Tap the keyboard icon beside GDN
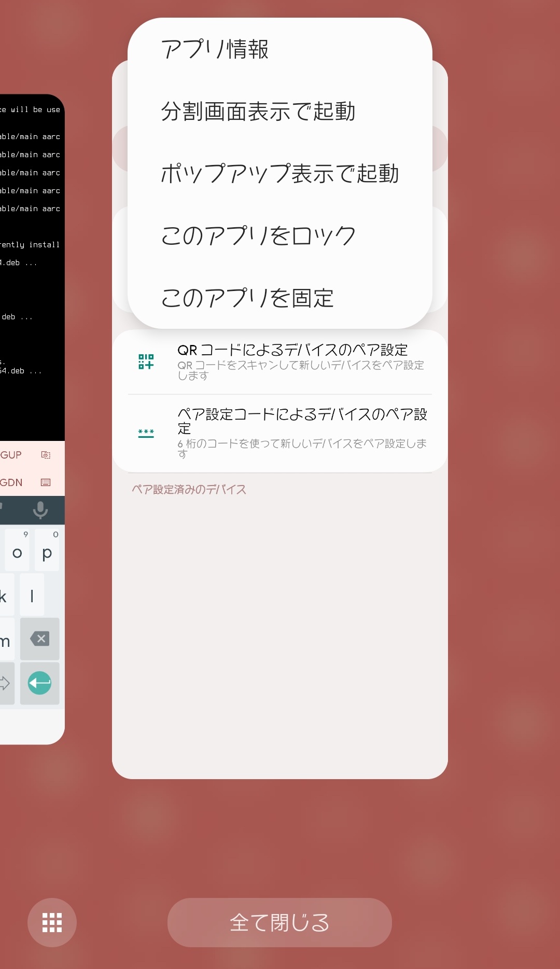 (46, 482)
